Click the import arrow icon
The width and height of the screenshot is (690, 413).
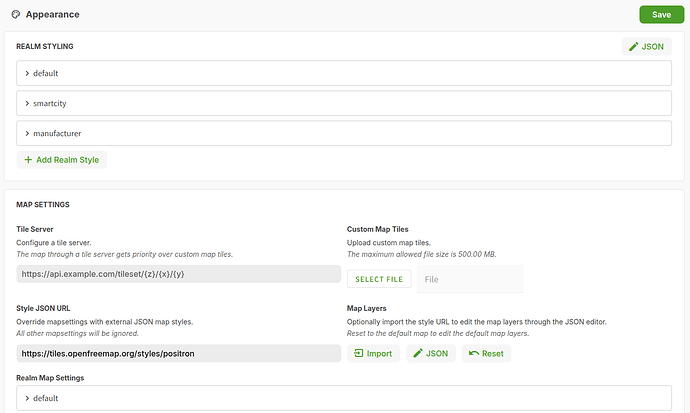(359, 353)
